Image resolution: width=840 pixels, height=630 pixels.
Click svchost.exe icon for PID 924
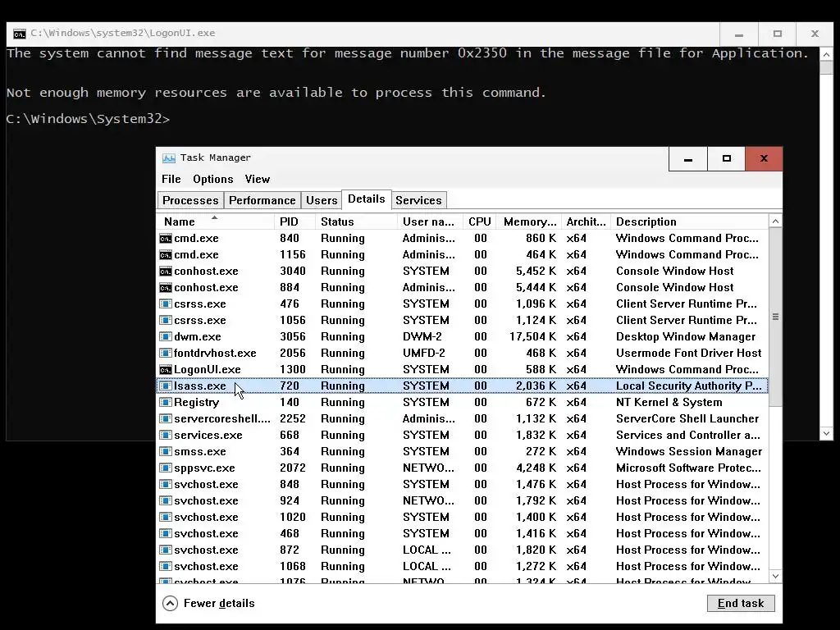[166, 501]
